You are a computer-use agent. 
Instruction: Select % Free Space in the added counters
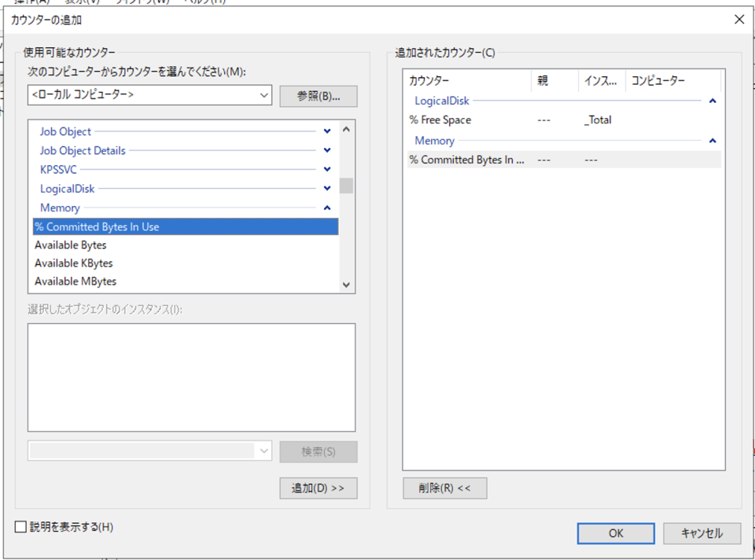click(x=440, y=120)
